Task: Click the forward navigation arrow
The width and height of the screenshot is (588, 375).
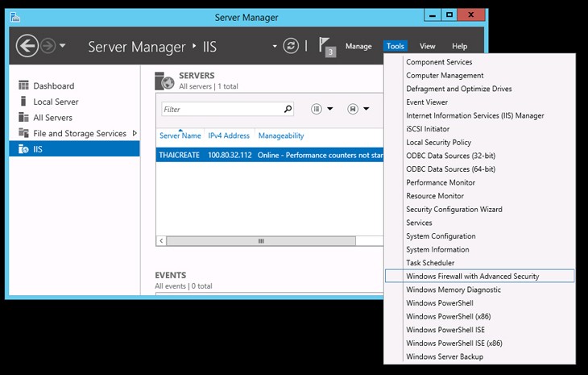Action: click(x=48, y=46)
